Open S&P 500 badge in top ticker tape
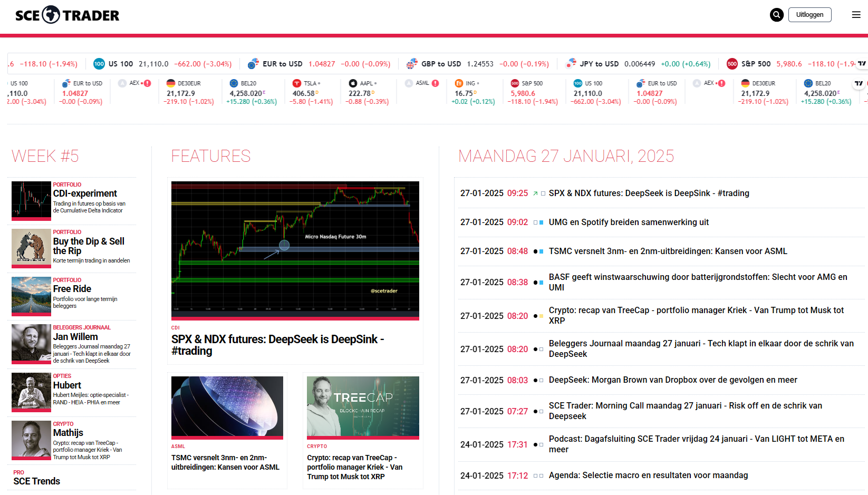This screenshot has width=868, height=495. click(x=732, y=64)
